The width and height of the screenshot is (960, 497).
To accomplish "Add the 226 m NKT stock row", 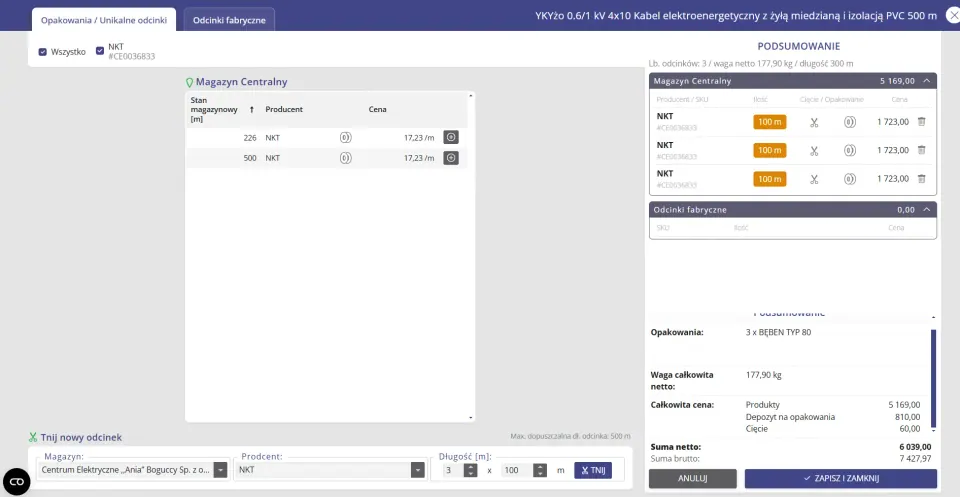I will click(x=451, y=138).
